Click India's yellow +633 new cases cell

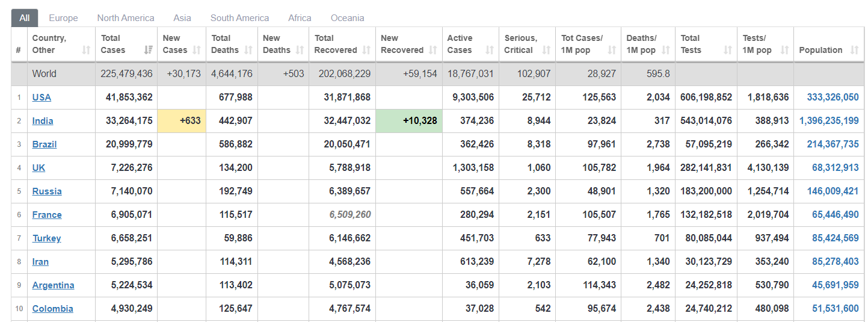click(182, 121)
